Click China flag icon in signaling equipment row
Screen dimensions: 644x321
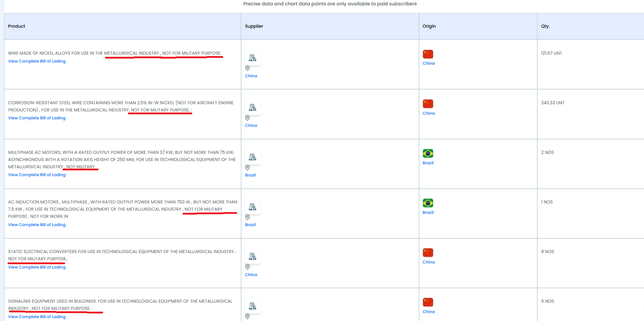[x=428, y=302]
